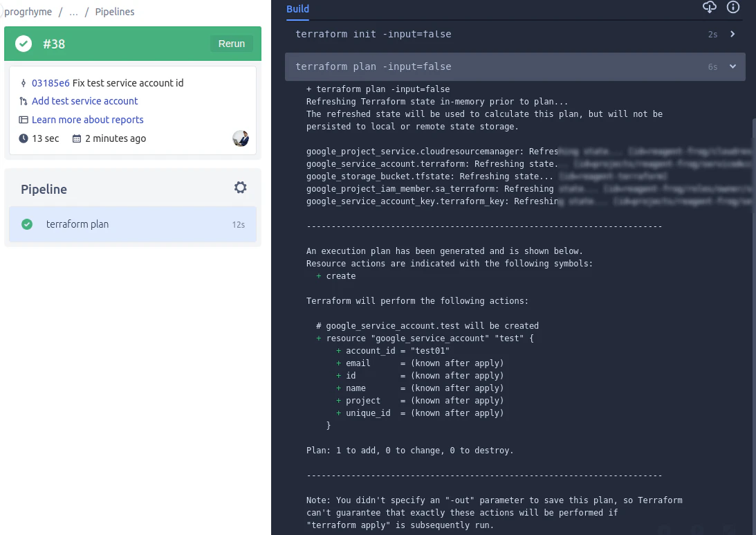Click the clock icon beside 13 sec

click(x=23, y=138)
